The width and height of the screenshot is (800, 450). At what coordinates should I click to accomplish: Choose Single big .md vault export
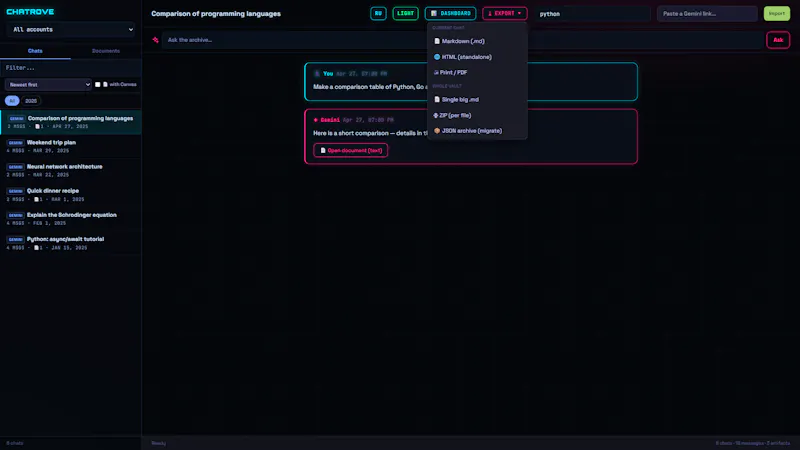tap(477, 99)
